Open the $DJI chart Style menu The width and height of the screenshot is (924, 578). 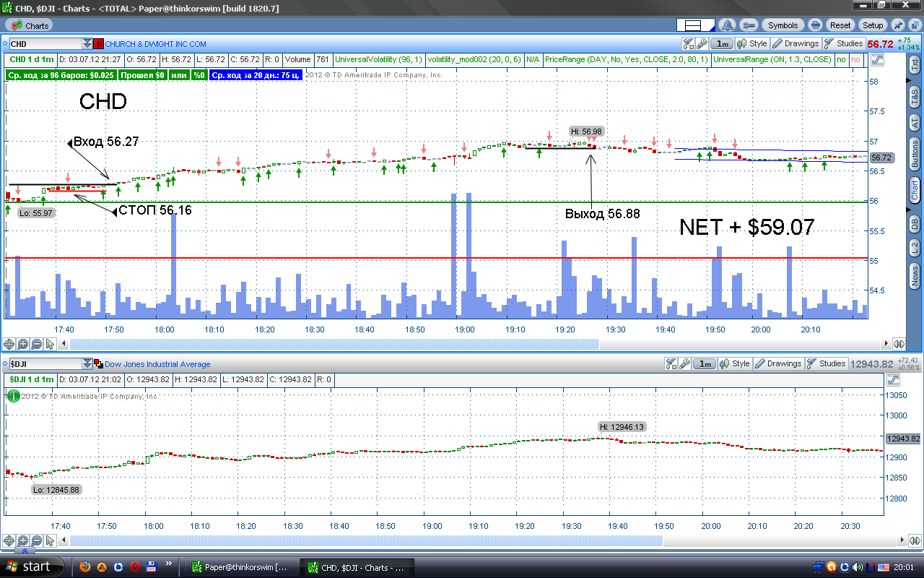point(735,363)
